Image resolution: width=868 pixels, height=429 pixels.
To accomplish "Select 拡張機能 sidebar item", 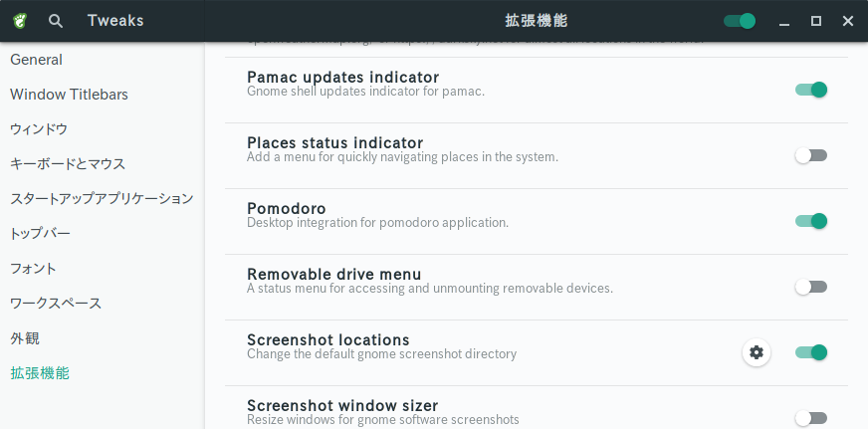I will 103,373.
